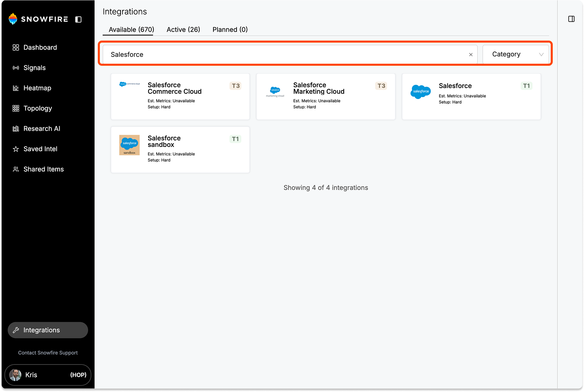Image resolution: width=584 pixels, height=392 pixels.
Task: Click the Integrations wrench icon
Action: tap(16, 330)
